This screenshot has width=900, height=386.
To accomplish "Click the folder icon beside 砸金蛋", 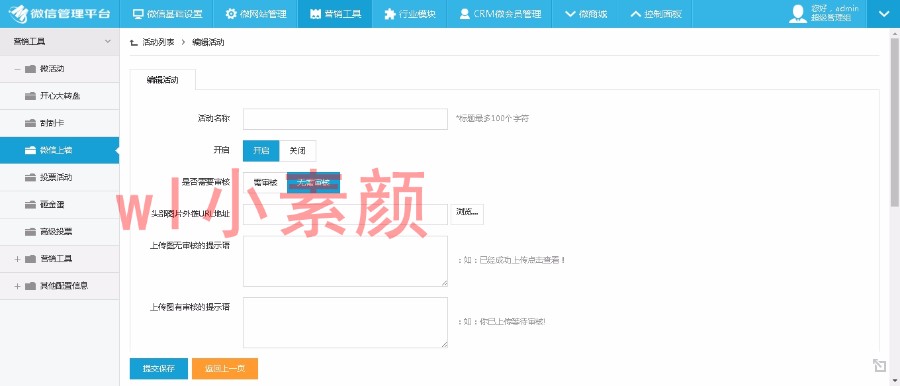I will click(30, 204).
